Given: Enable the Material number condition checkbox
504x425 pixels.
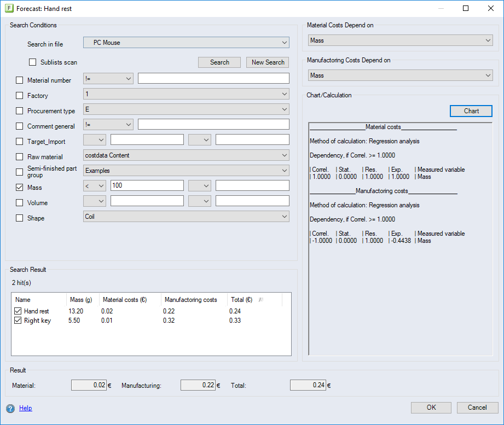Looking at the screenshot, I should point(20,80).
